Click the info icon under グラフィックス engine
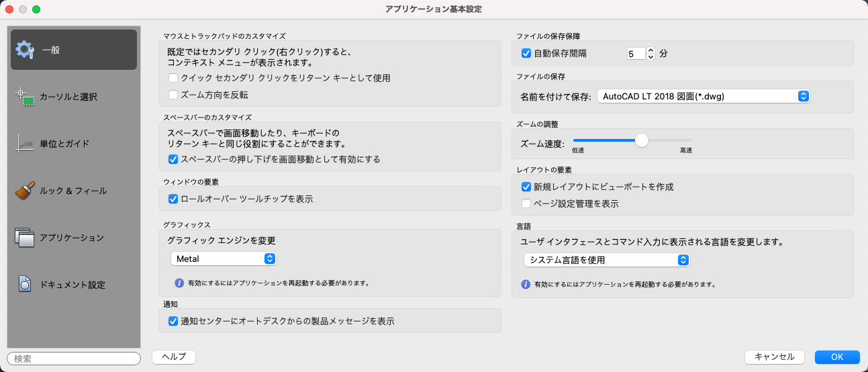868x372 pixels. [179, 283]
